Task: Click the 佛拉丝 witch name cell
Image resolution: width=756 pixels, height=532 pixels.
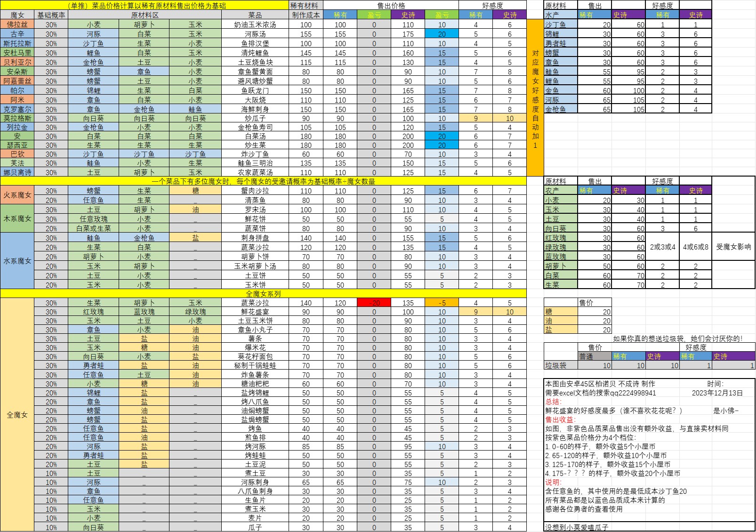Action: coord(17,24)
